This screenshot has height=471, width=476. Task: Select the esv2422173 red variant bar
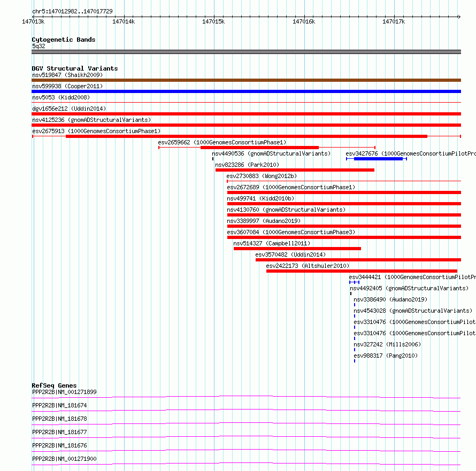point(362,271)
